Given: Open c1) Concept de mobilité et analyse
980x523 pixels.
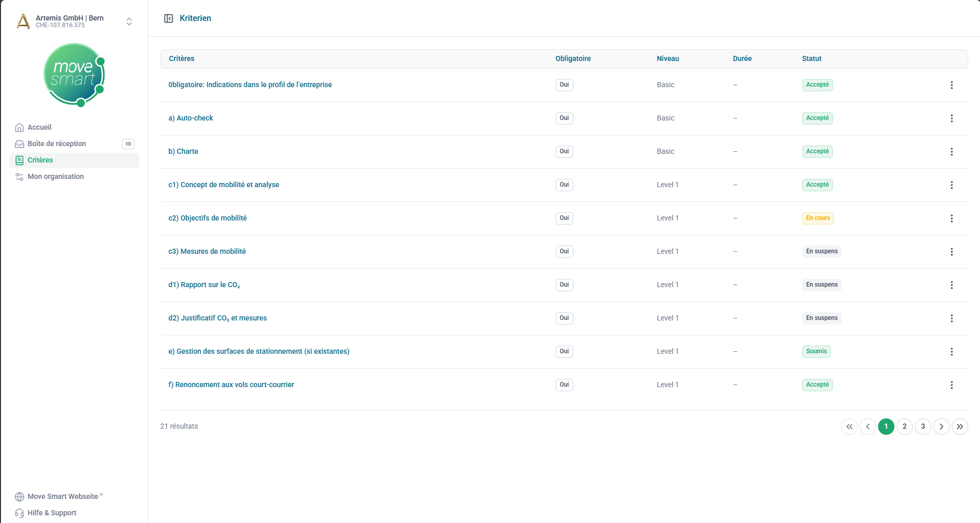Looking at the screenshot, I should click(223, 185).
